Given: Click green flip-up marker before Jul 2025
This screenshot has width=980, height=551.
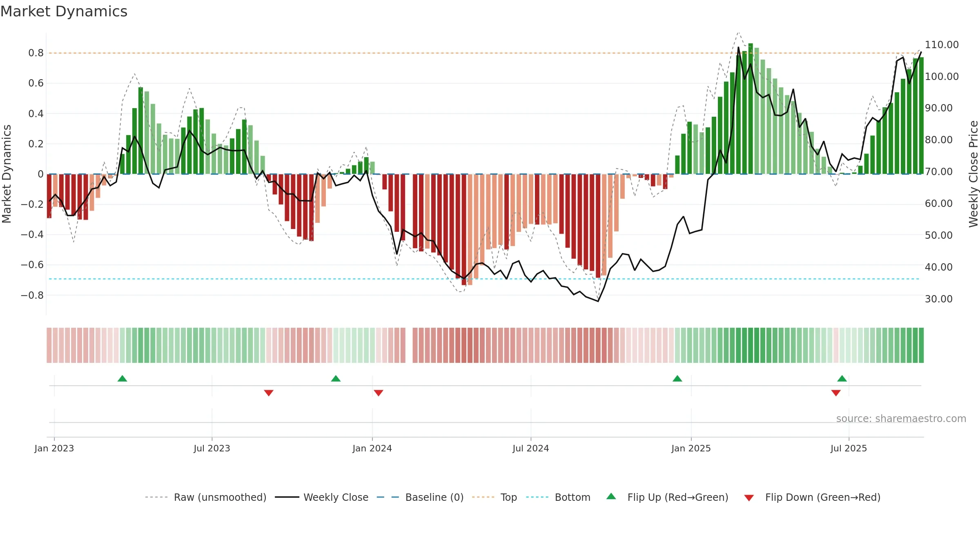Looking at the screenshot, I should point(842,378).
